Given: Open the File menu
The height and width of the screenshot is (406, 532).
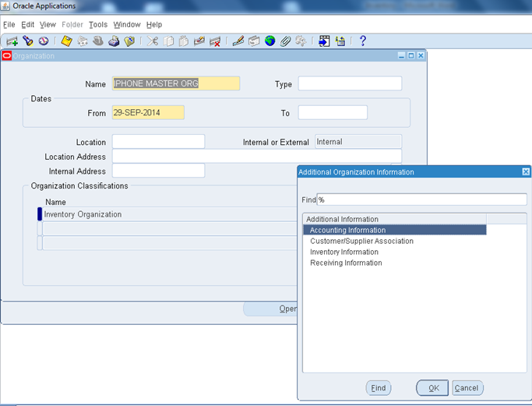Looking at the screenshot, I should [x=9, y=25].
